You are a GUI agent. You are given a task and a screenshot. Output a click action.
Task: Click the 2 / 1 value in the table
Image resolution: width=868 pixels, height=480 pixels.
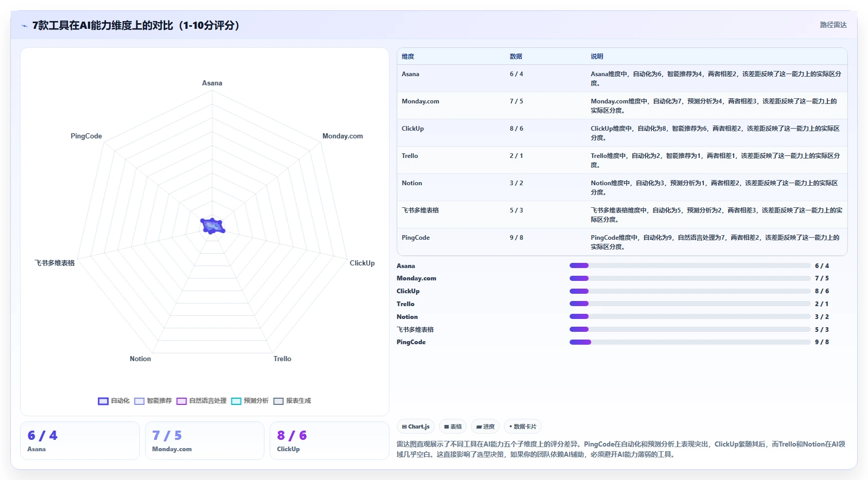(516, 156)
